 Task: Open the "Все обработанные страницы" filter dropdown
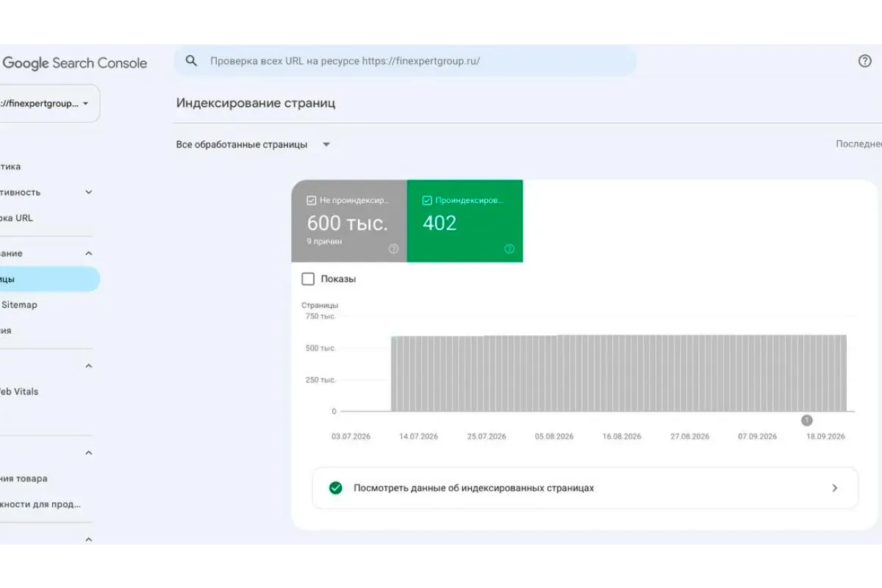coord(254,145)
